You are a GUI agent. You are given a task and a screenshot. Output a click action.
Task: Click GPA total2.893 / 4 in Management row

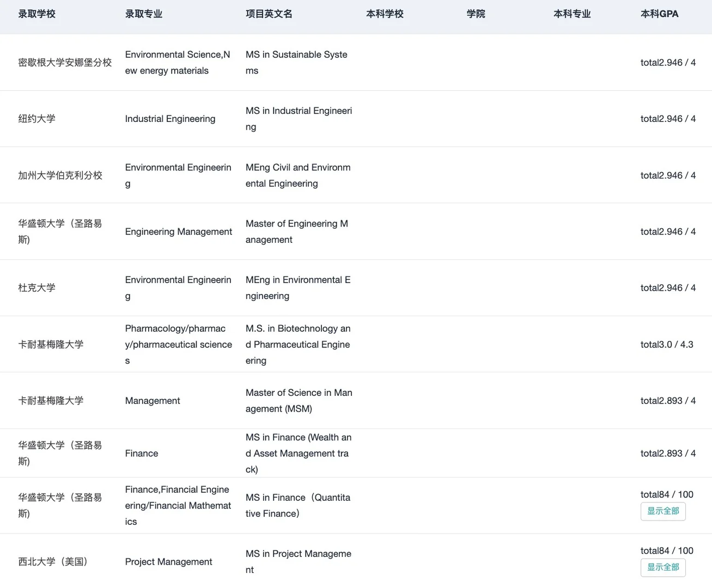pyautogui.click(x=668, y=401)
